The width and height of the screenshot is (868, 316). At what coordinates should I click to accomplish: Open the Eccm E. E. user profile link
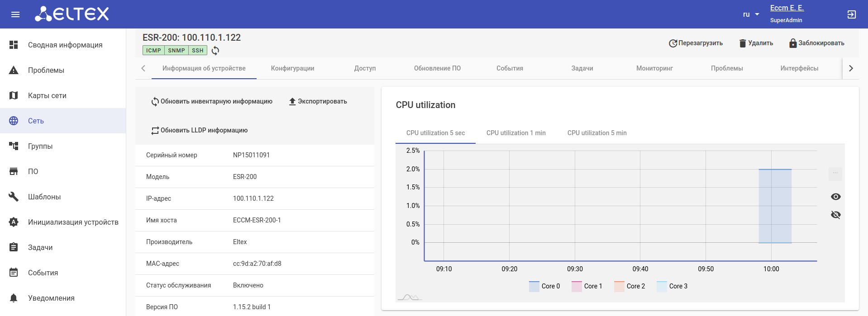click(787, 8)
